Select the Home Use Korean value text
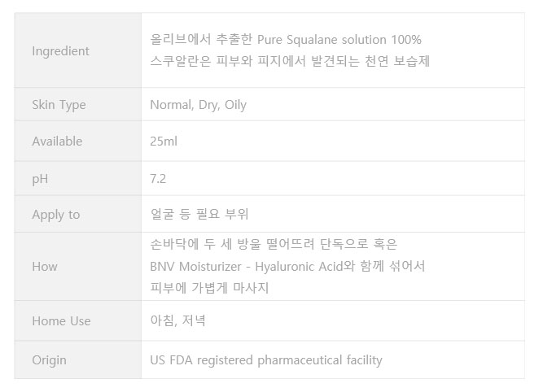The image size is (543, 392). (x=177, y=320)
